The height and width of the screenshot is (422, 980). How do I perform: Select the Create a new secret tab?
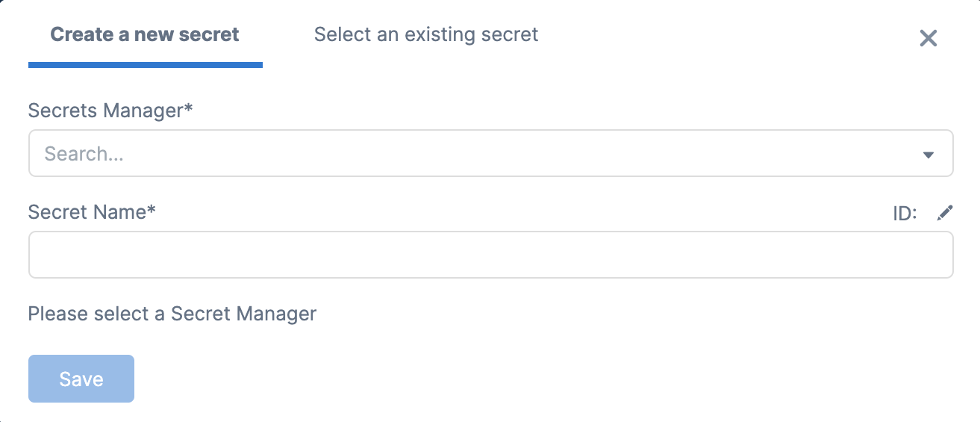coord(145,34)
